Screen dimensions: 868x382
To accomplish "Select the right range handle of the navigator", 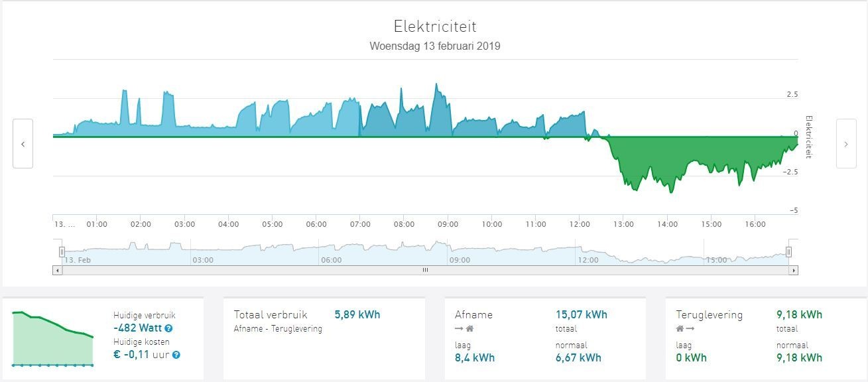I will (788, 251).
